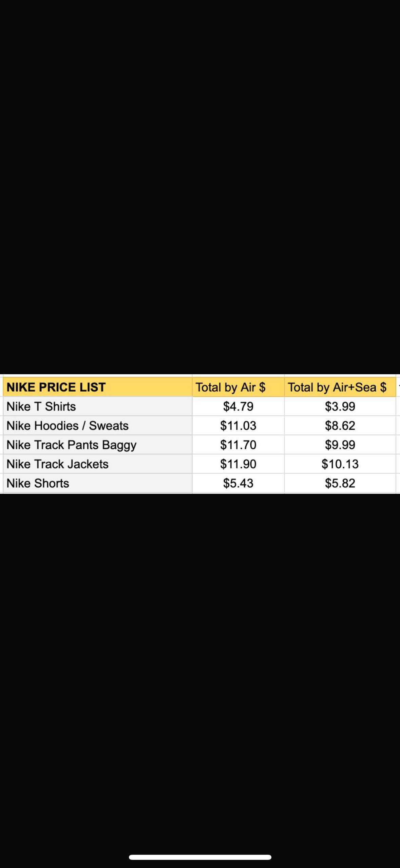
Task: Click the $5.82 Air+Sea price cell
Action: tap(340, 483)
